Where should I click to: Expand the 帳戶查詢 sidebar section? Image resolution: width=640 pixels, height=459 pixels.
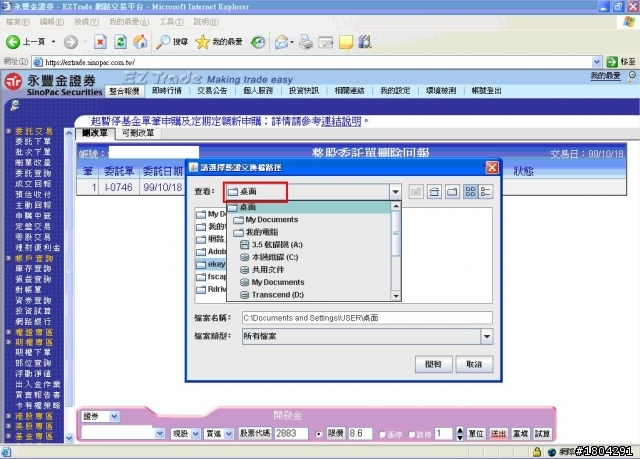8,258
